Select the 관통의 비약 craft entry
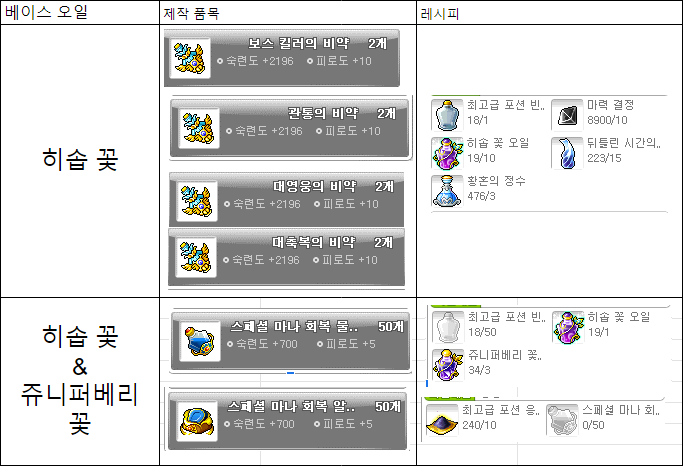The height and width of the screenshot is (466, 683). click(290, 128)
